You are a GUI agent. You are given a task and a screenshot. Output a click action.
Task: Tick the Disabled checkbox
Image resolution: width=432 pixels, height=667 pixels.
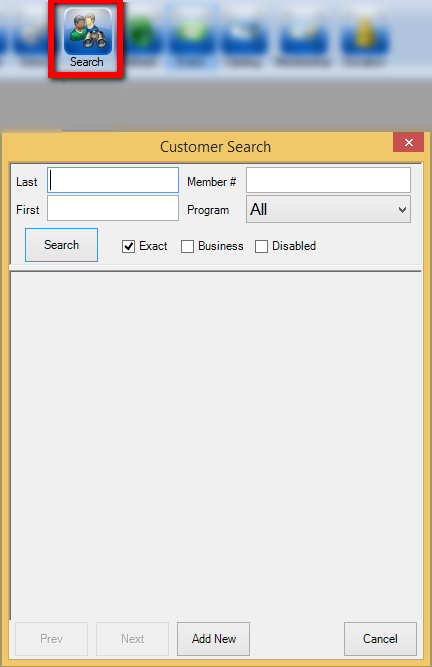point(261,246)
